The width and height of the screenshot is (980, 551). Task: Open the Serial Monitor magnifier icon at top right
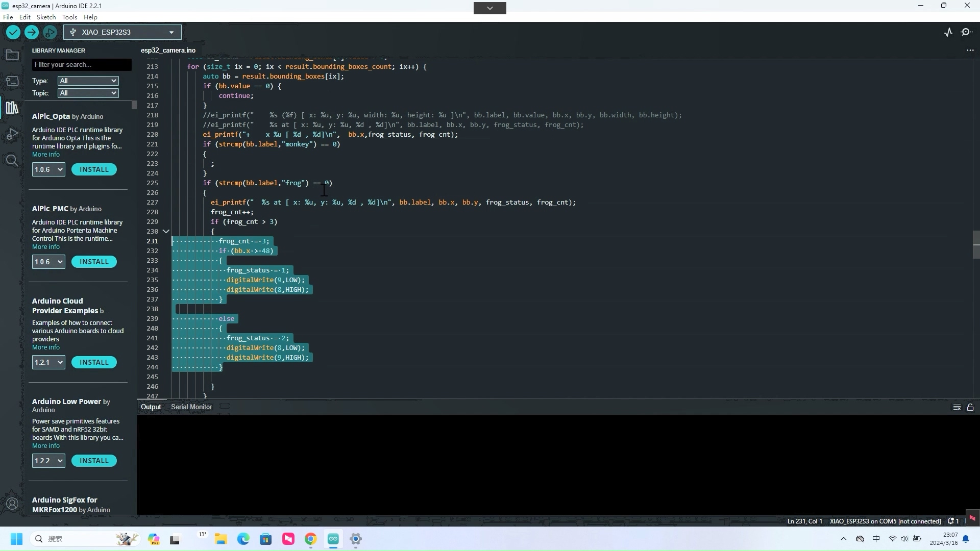967,32
